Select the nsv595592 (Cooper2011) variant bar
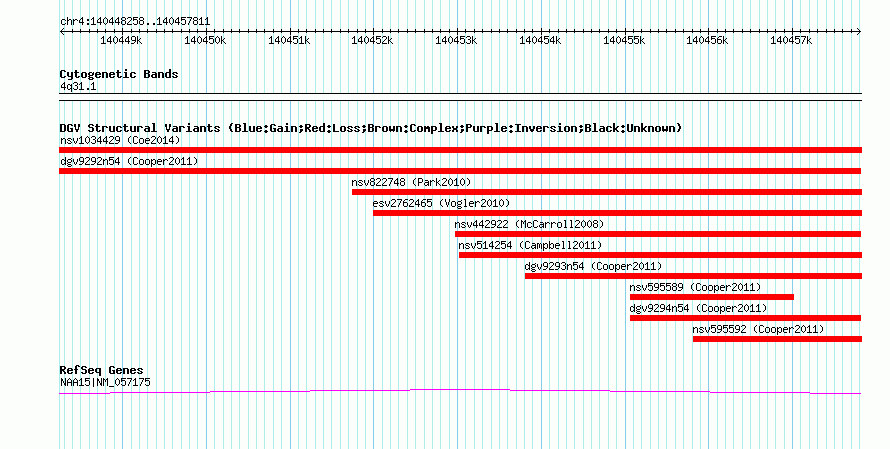The height and width of the screenshot is (449, 890). (x=778, y=339)
